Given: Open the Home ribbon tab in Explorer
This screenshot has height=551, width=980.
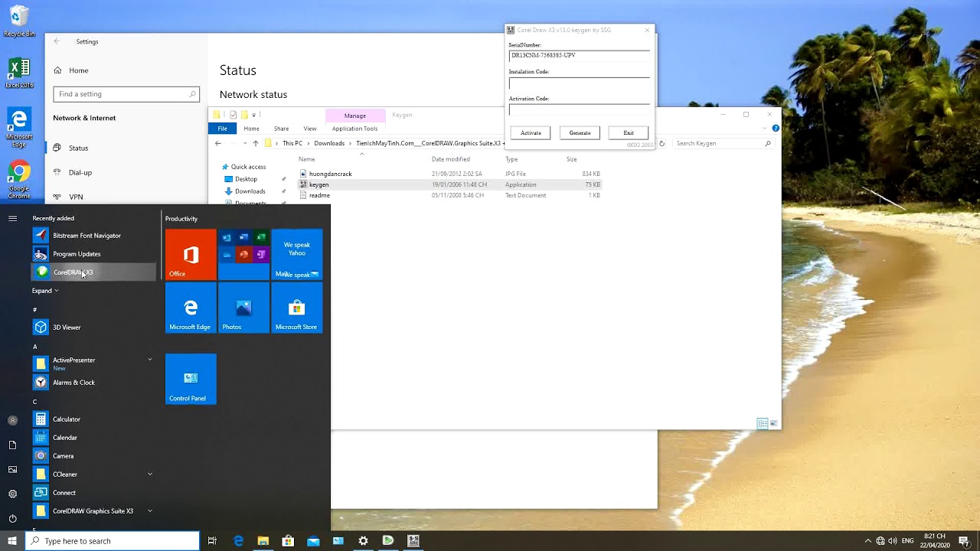Looking at the screenshot, I should (x=251, y=129).
